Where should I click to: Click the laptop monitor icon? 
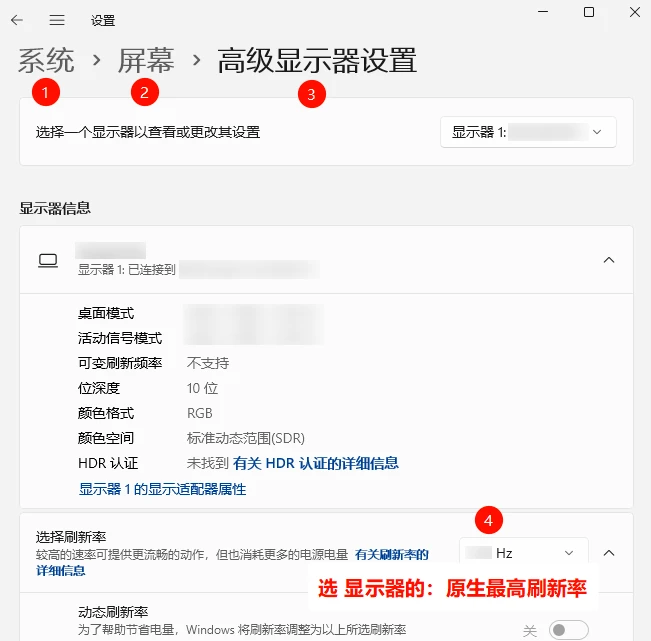point(48,261)
